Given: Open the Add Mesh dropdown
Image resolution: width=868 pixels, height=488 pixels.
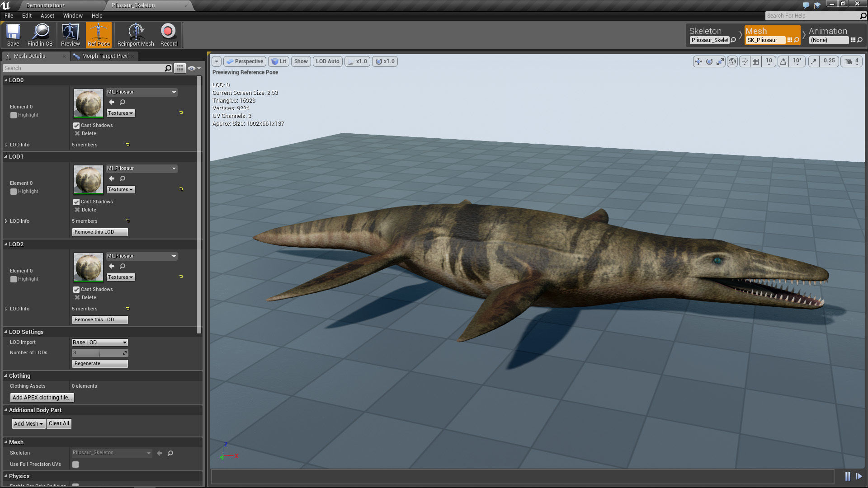Looking at the screenshot, I should [28, 424].
